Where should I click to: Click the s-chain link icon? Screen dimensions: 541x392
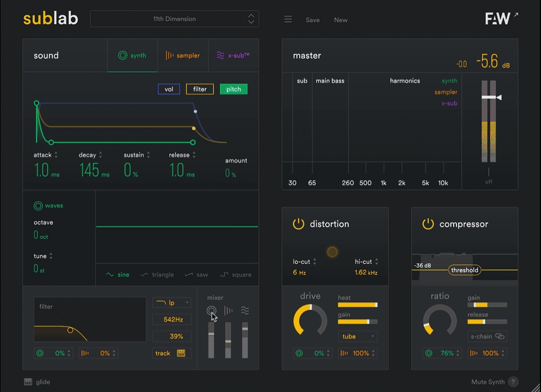[x=500, y=336]
